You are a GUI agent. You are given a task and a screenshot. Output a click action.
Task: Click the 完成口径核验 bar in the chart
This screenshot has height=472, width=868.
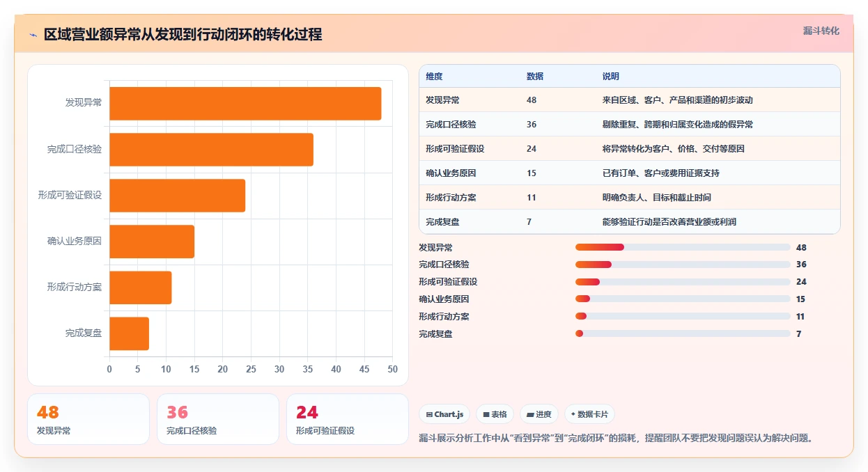click(211, 149)
